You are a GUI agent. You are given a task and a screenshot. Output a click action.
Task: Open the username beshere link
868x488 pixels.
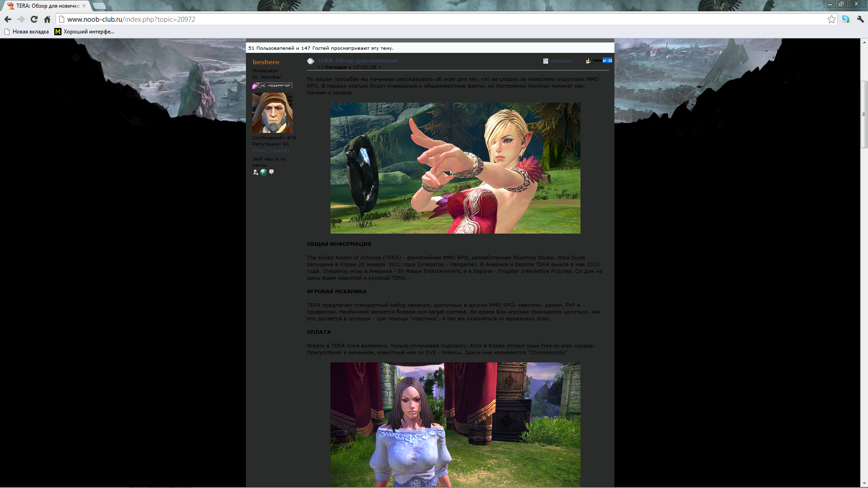tap(266, 62)
